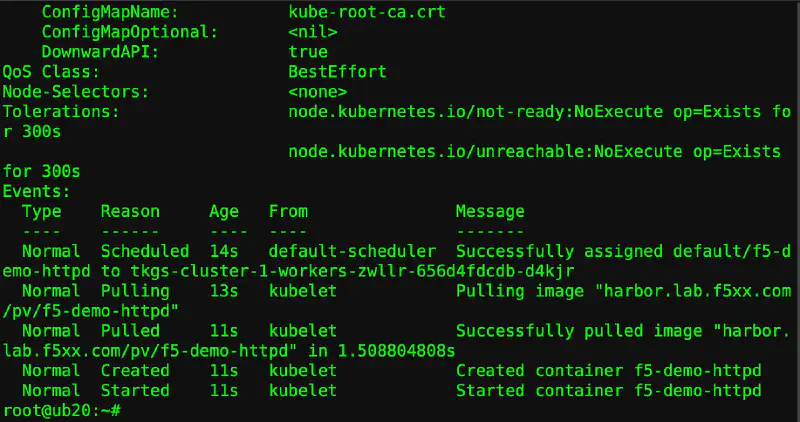
Task: Click the Scheduled event reason
Action: tap(144, 251)
